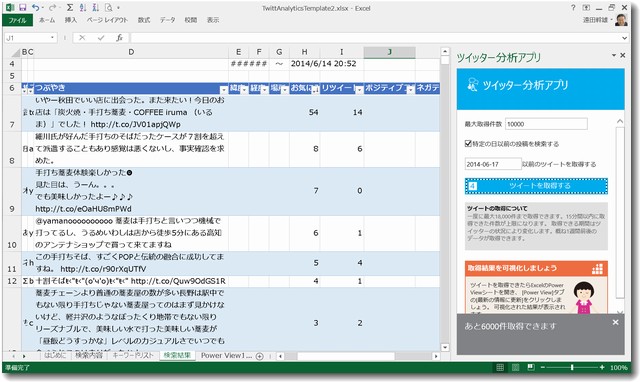
Task: Click favorite count cell 54
Action: (304, 112)
